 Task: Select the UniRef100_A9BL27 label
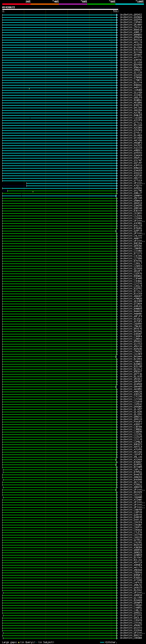coord(131,193)
